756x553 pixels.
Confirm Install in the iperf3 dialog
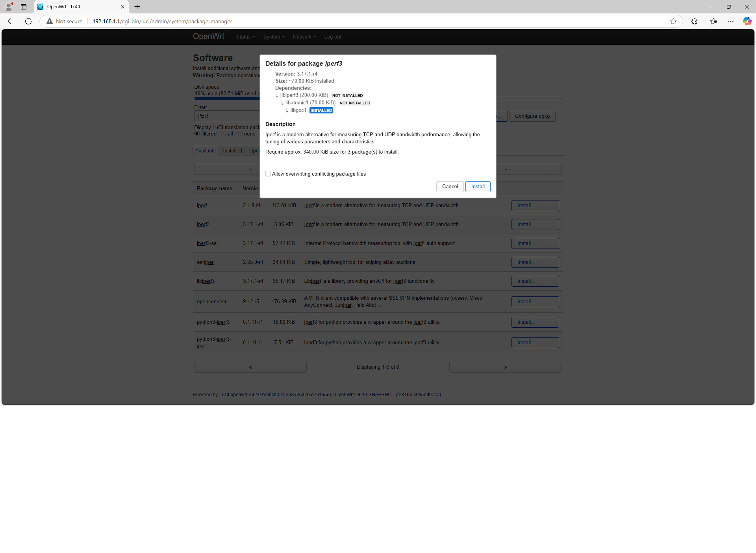pyautogui.click(x=478, y=187)
